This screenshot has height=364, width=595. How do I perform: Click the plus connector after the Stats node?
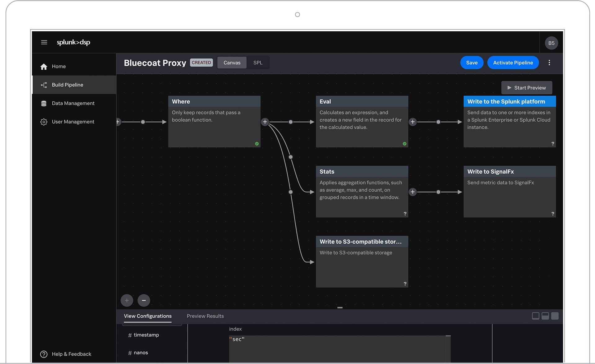click(x=412, y=192)
